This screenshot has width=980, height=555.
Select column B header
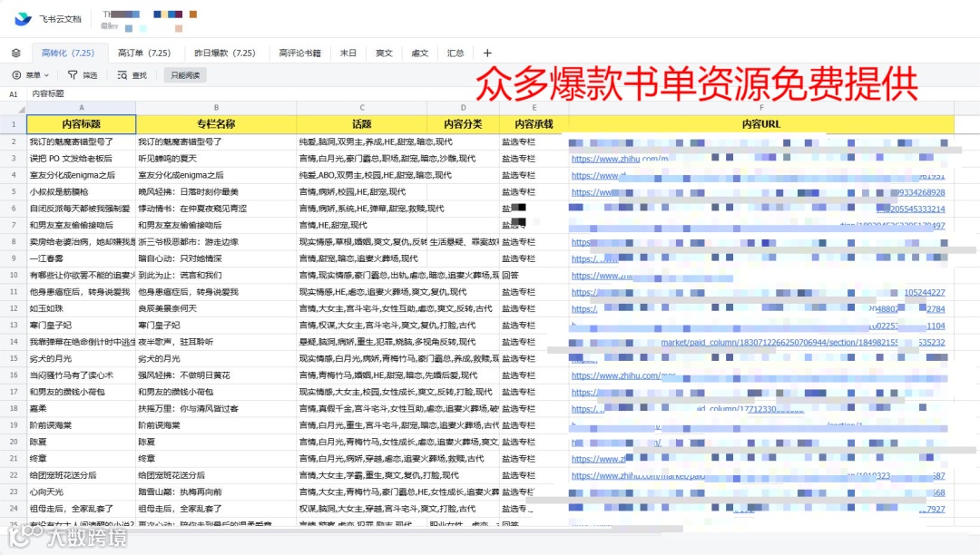[216, 108]
